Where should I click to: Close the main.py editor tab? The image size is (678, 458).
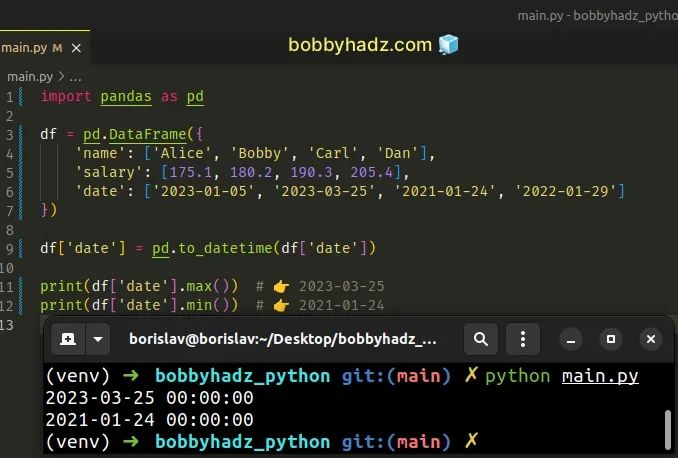[x=76, y=48]
